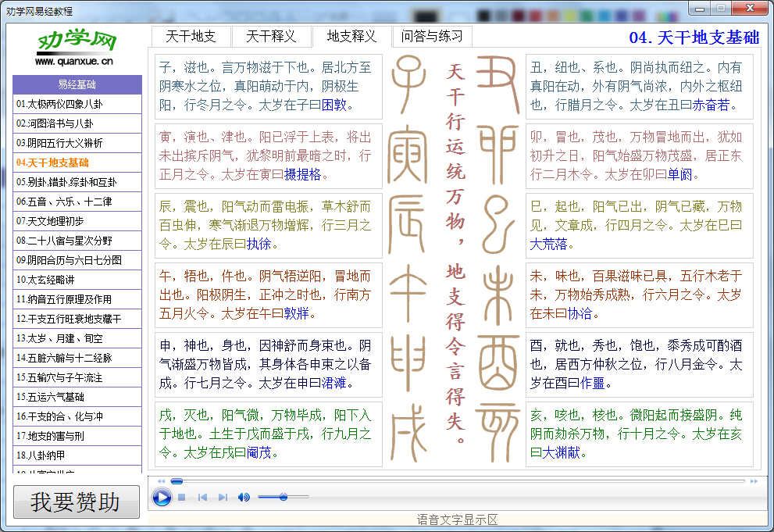Toggle the speaker mute icon
The width and height of the screenshot is (774, 532).
243,497
